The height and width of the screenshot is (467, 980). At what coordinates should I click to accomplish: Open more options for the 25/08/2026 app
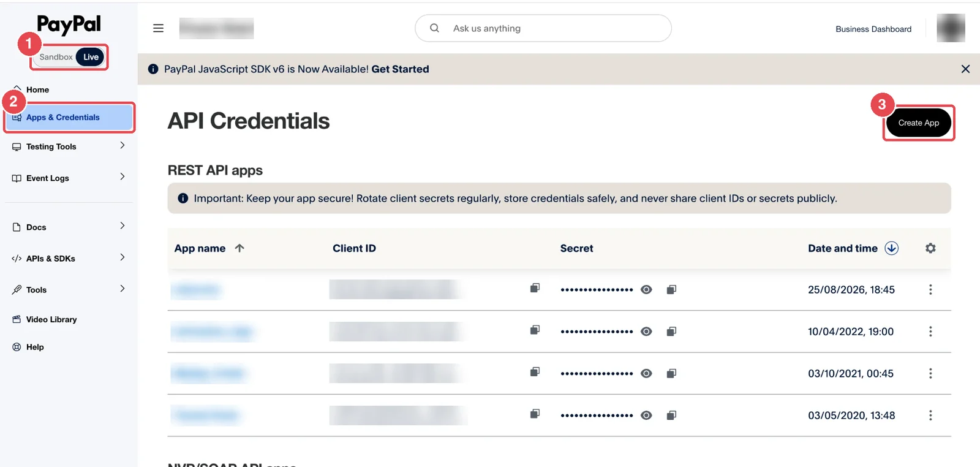930,290
